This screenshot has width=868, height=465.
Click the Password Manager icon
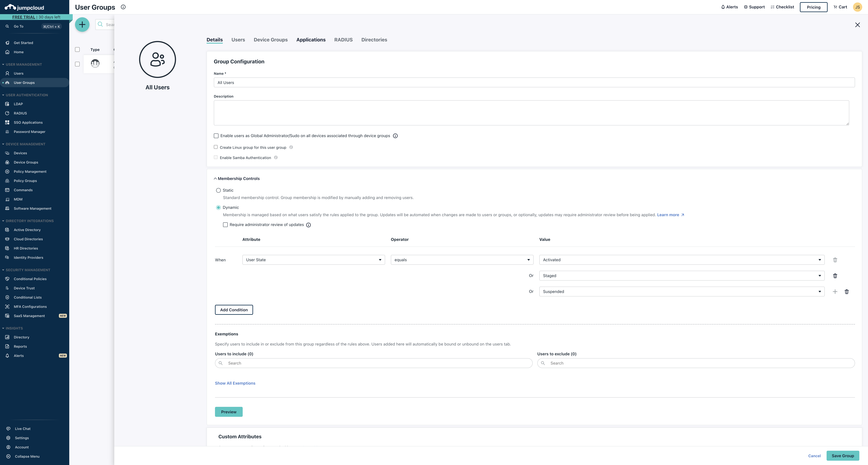point(7,132)
